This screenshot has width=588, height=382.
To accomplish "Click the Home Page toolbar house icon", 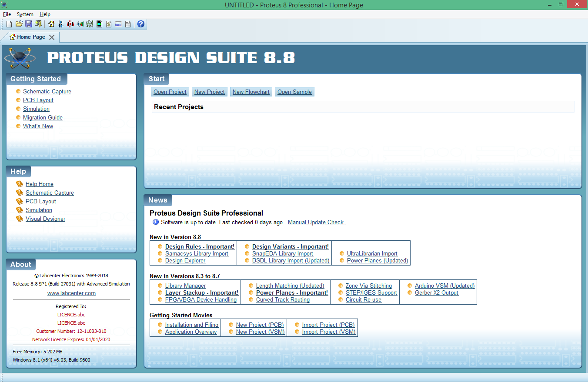I will pyautogui.click(x=51, y=24).
